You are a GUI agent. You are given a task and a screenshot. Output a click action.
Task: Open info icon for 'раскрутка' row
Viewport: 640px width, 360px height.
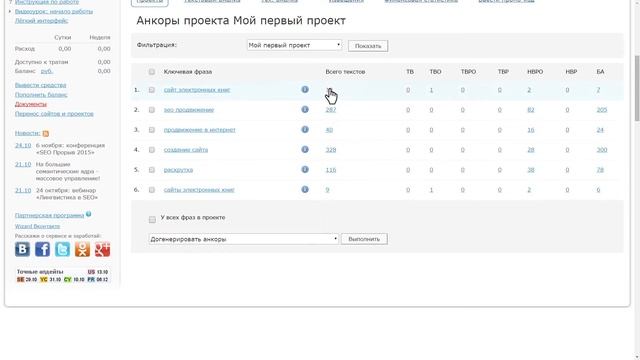coord(305,169)
